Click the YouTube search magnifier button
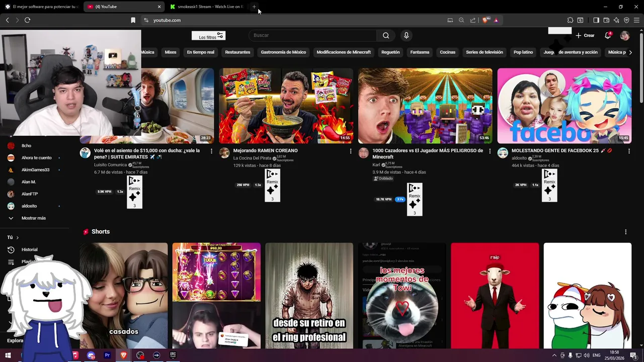This screenshot has width=644, height=362. click(x=386, y=36)
